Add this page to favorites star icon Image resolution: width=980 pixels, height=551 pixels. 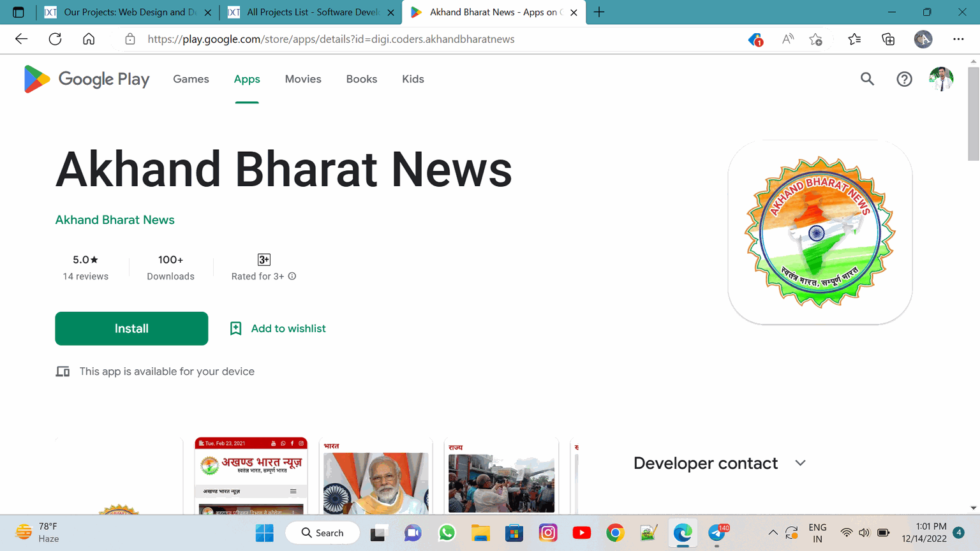tap(815, 39)
